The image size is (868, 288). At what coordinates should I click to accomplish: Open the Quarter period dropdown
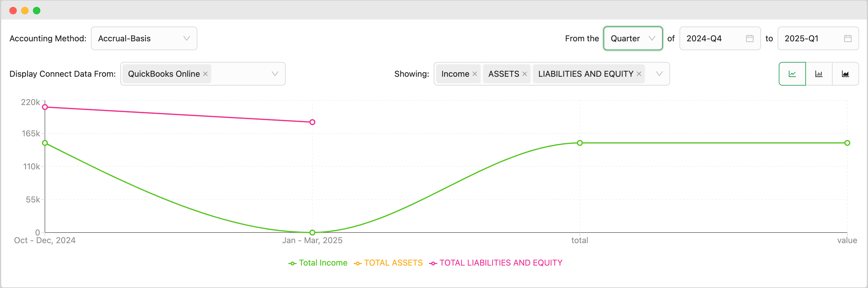(633, 38)
